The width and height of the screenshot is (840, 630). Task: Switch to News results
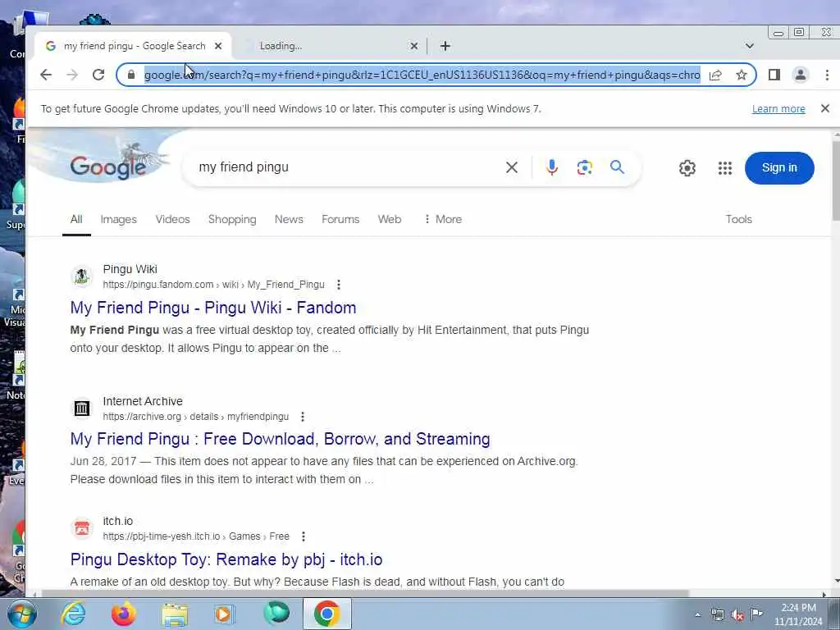pos(289,219)
